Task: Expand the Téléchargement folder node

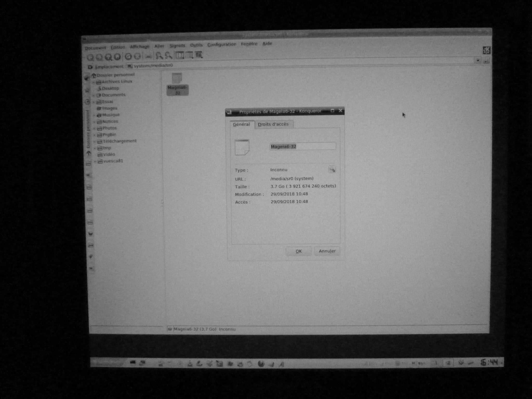Action: [x=95, y=142]
